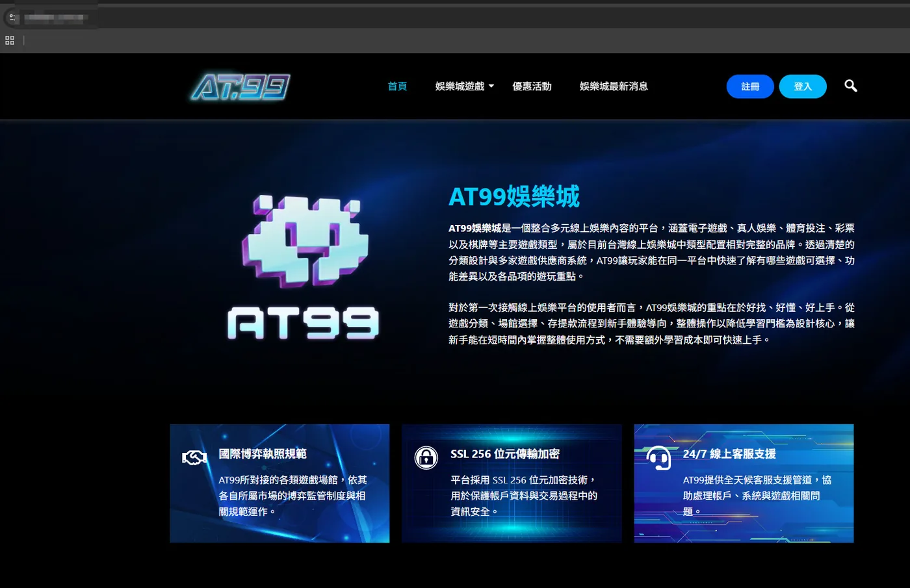This screenshot has height=588, width=910.
Task: Click the search magnifier icon in header
Action: click(x=850, y=86)
